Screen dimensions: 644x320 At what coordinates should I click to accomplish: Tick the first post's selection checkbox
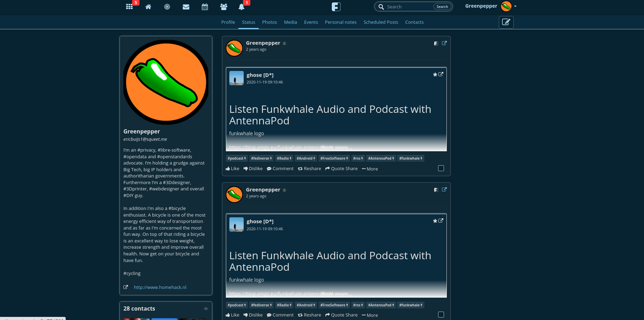441,168
